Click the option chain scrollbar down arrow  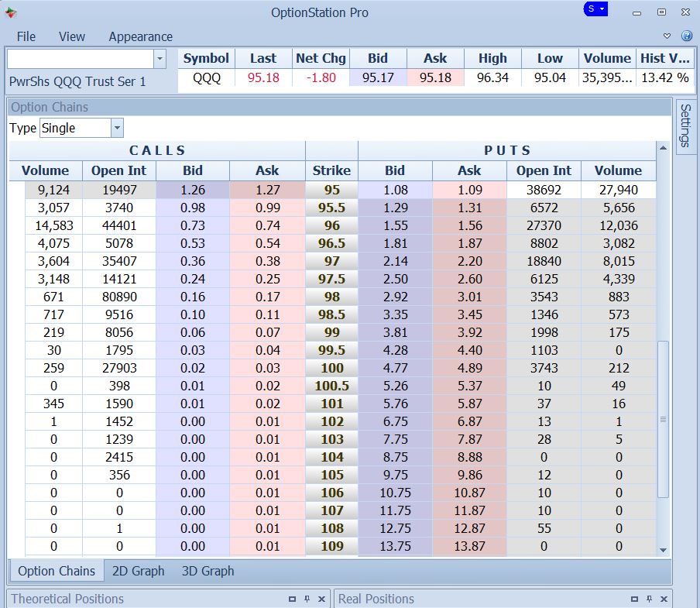[663, 549]
